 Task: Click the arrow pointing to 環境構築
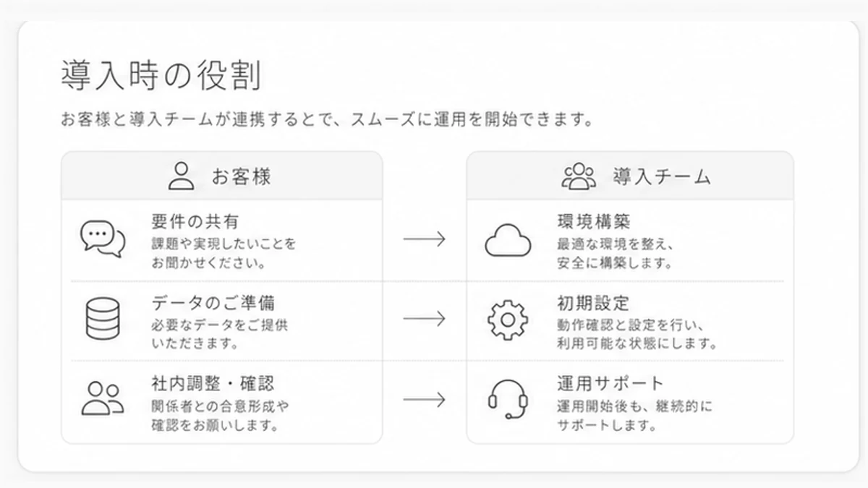click(424, 239)
